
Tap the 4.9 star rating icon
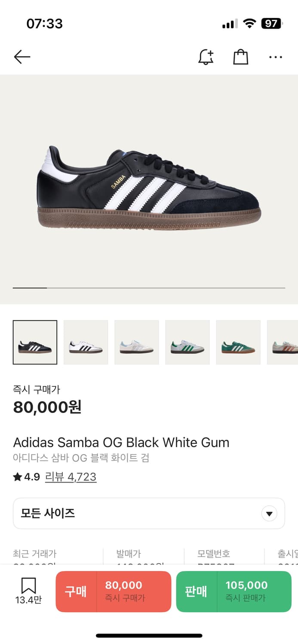(x=18, y=477)
